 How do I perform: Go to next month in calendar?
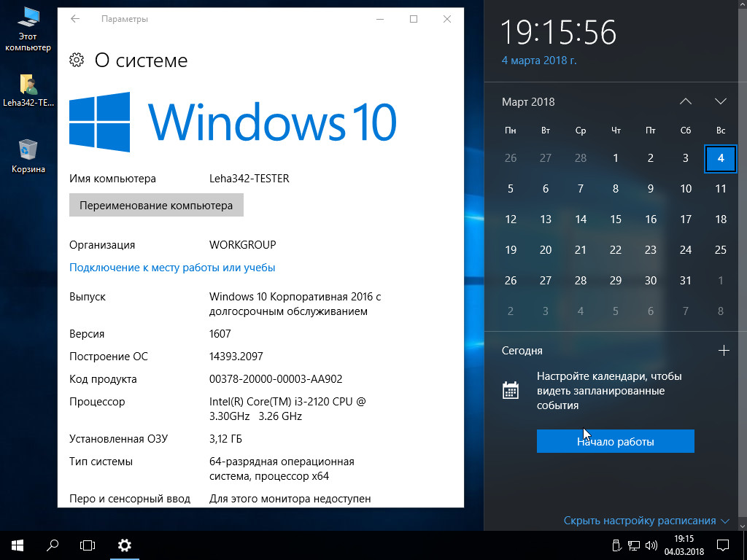pos(721,101)
